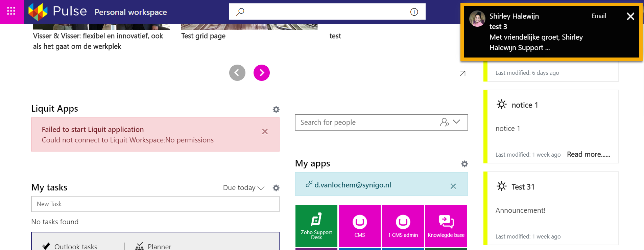644x250 pixels.
Task: Click the sun icon beside notice 1
Action: (502, 104)
